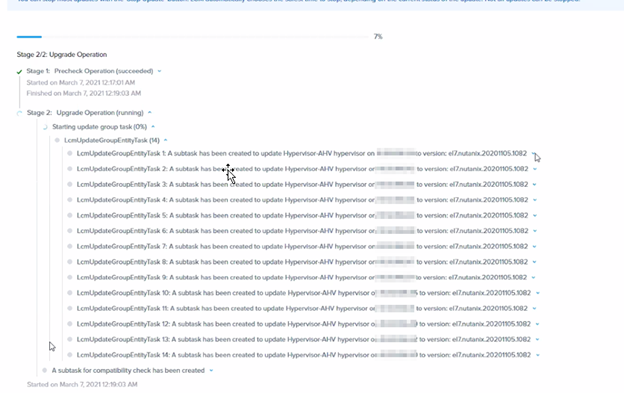Expand LcmUpdateGroupEntityTask 9 details chevron
Viewport: 624px width, 393px height.
tap(533, 278)
